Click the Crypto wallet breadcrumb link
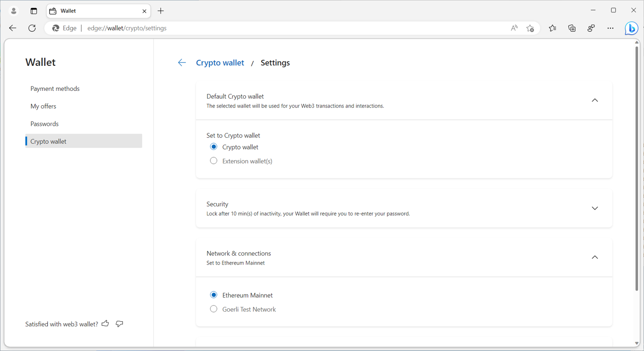Image resolution: width=644 pixels, height=351 pixels. [x=220, y=63]
